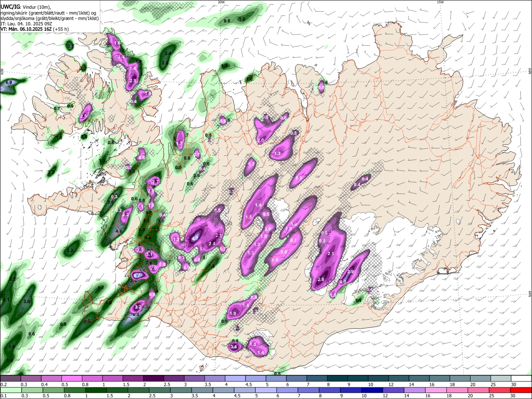Viewport: 532px width, 399px height.
Task: Click the '3.4' precipitation value near south coast
Action: pyautogui.click(x=234, y=347)
